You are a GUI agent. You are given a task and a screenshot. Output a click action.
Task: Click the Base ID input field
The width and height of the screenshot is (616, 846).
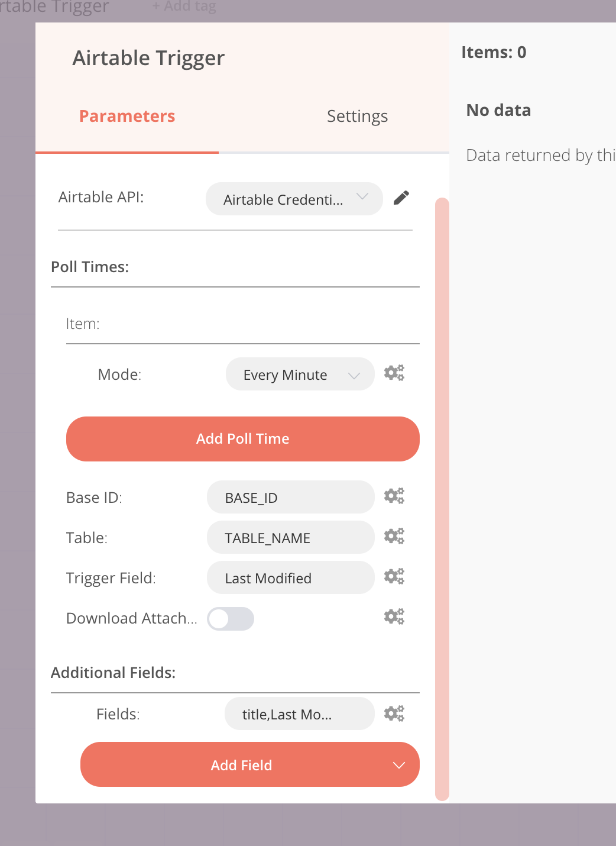click(290, 497)
